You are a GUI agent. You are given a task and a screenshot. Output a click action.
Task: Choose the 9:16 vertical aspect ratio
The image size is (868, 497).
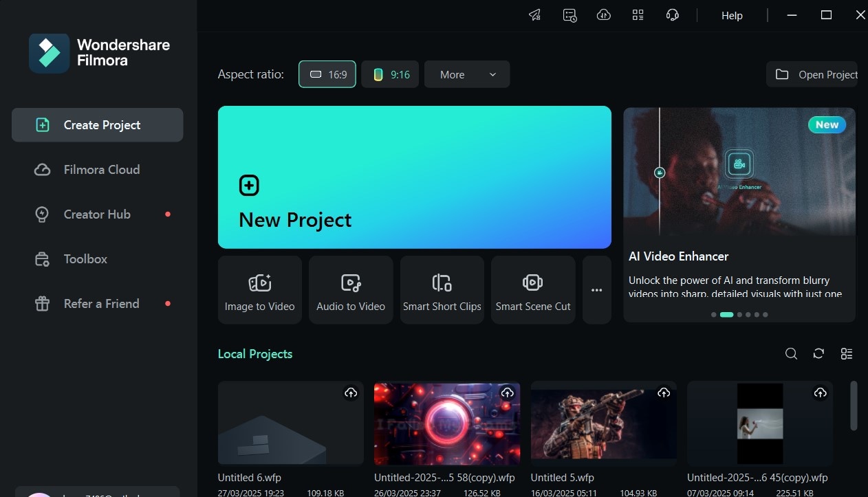pos(390,74)
